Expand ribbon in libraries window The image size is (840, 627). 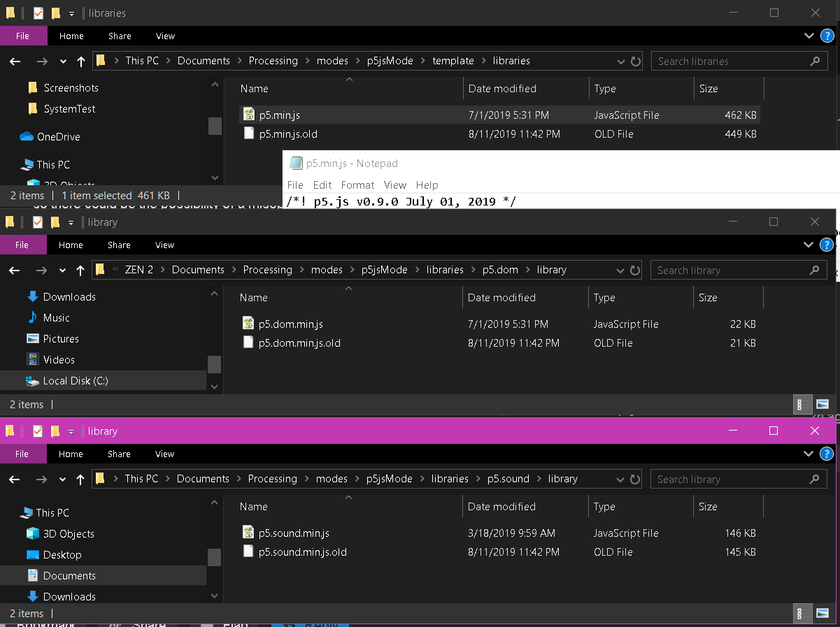(x=809, y=36)
